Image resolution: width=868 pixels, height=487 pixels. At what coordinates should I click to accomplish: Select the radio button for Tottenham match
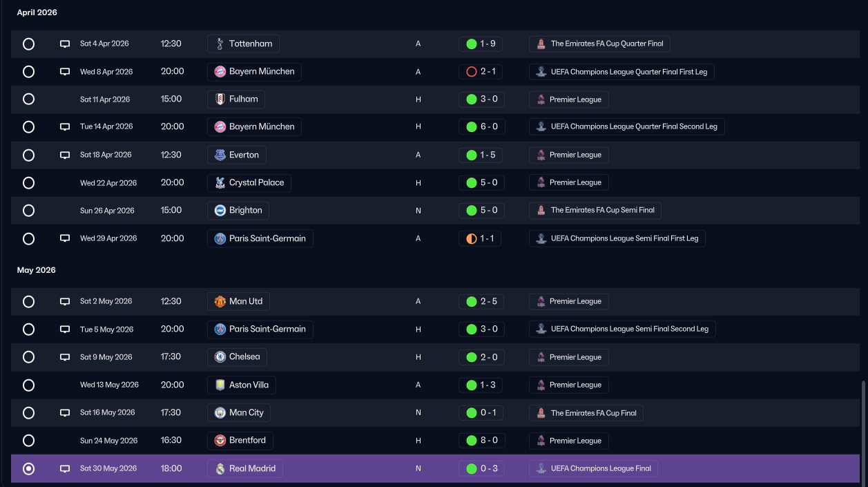28,44
